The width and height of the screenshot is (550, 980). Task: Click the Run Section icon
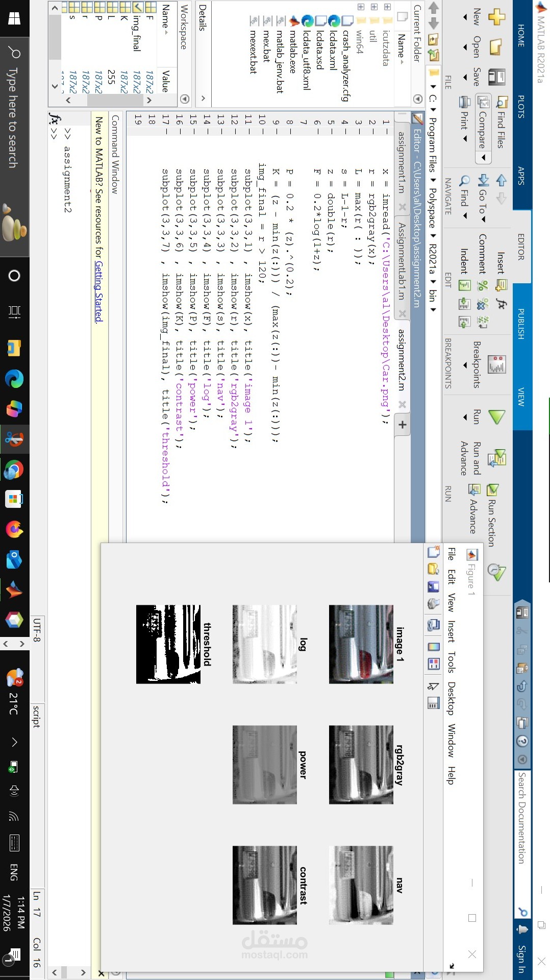(x=492, y=491)
